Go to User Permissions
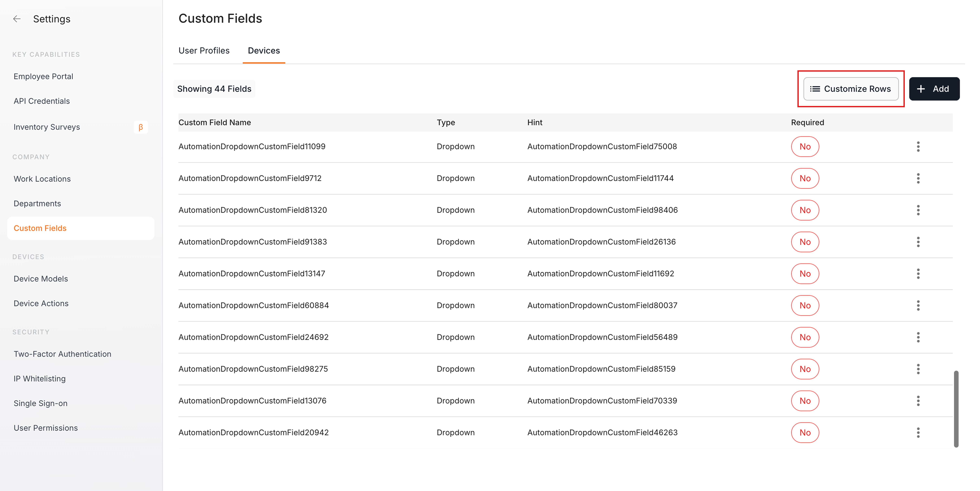 46,428
